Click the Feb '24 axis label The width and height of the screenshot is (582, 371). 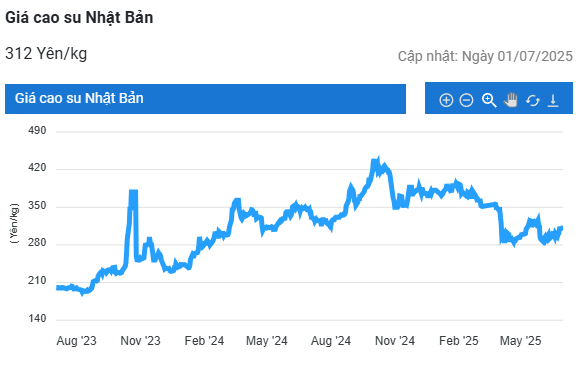[x=205, y=341]
